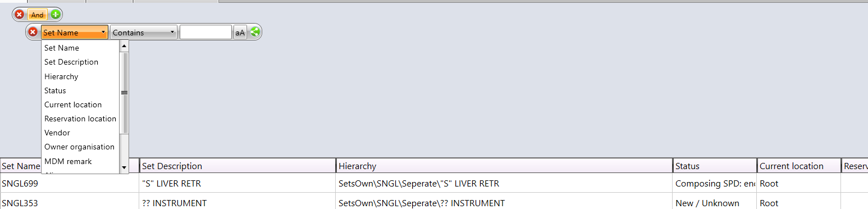Choose Reservation location from the list
Viewport: 868px width, 209px height.
pos(80,119)
